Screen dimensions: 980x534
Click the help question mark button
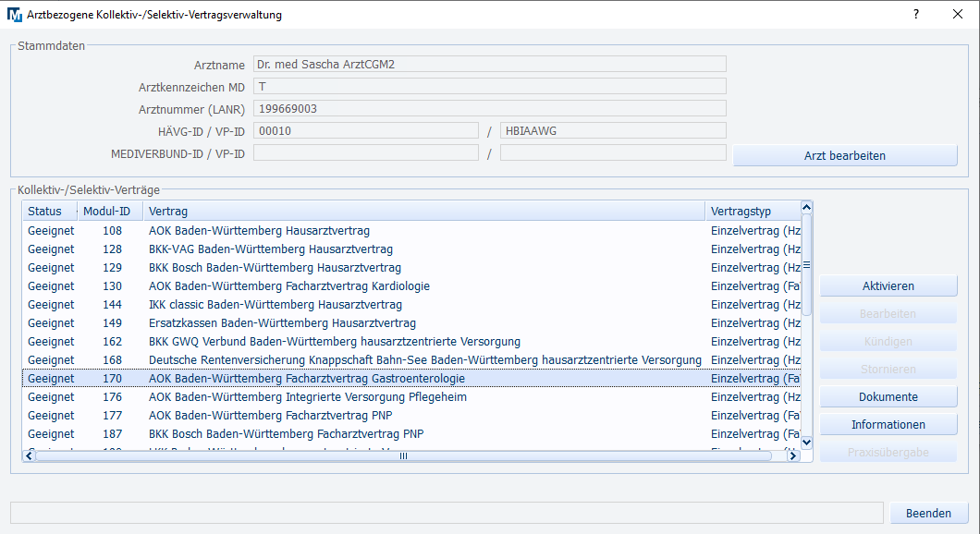(915, 15)
